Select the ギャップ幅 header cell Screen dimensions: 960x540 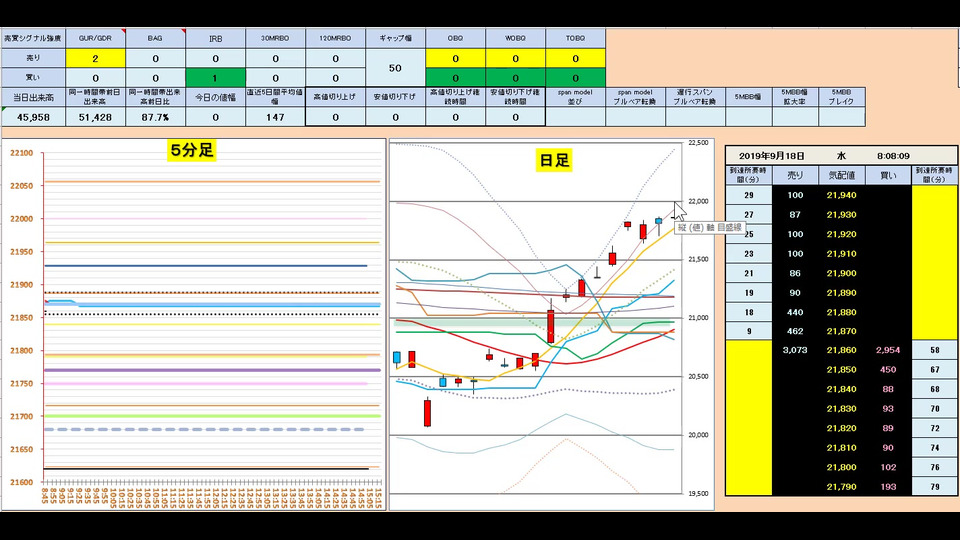click(x=396, y=38)
